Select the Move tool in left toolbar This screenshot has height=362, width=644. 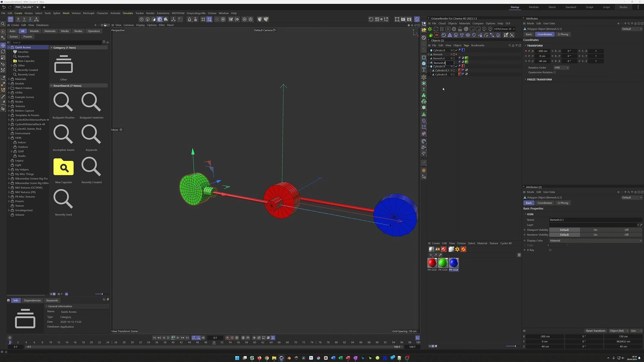[x=3, y=45]
